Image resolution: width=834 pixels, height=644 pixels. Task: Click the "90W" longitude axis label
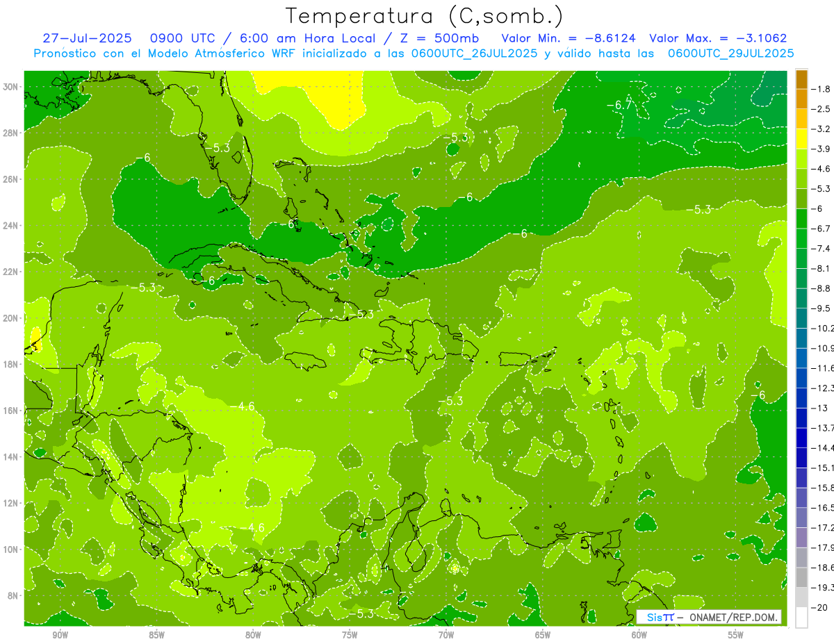click(60, 635)
